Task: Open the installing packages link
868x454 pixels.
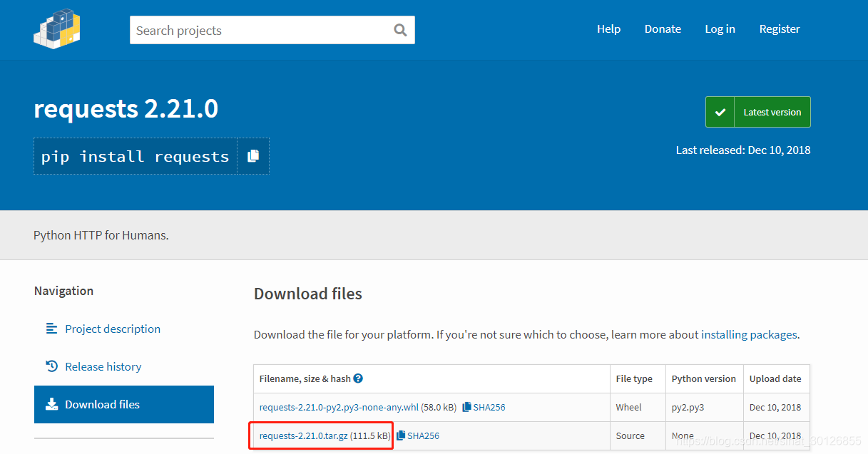Action: coord(749,334)
